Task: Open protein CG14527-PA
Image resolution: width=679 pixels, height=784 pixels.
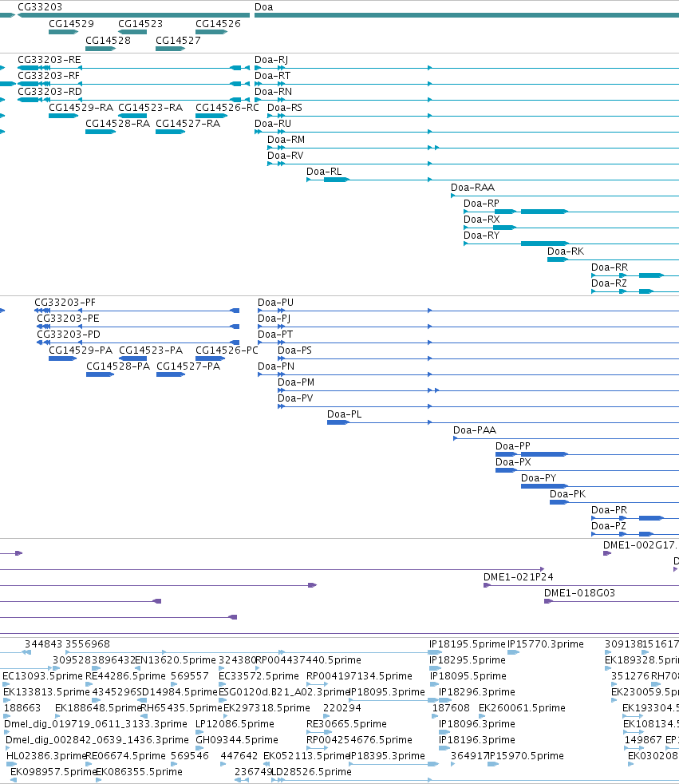Action: (188, 366)
